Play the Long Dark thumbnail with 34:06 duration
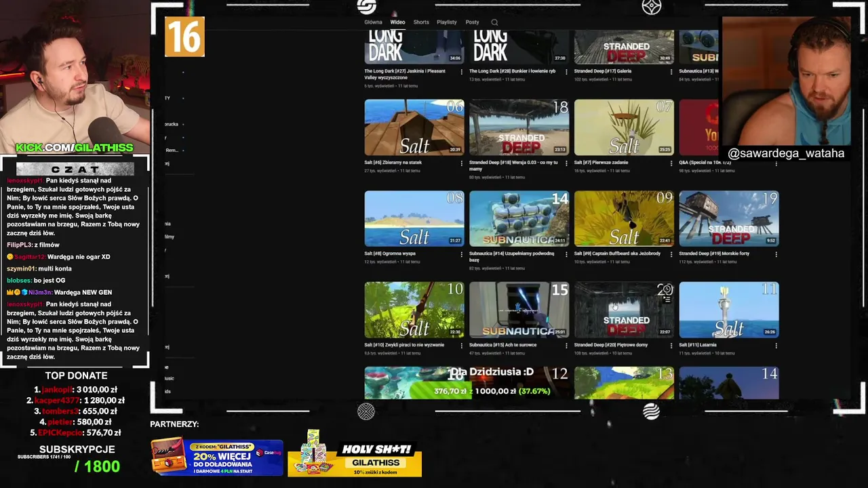 click(x=414, y=47)
